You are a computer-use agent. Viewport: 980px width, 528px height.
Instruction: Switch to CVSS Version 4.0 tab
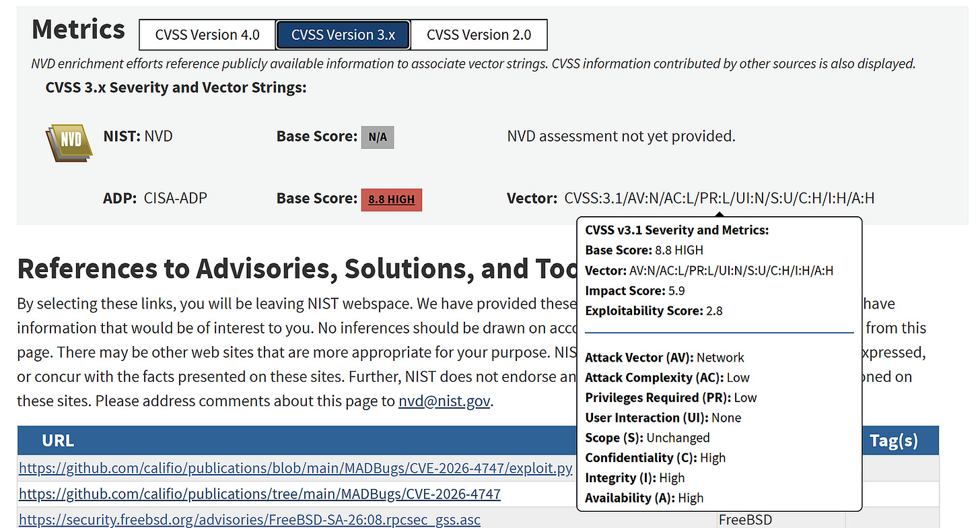click(207, 34)
